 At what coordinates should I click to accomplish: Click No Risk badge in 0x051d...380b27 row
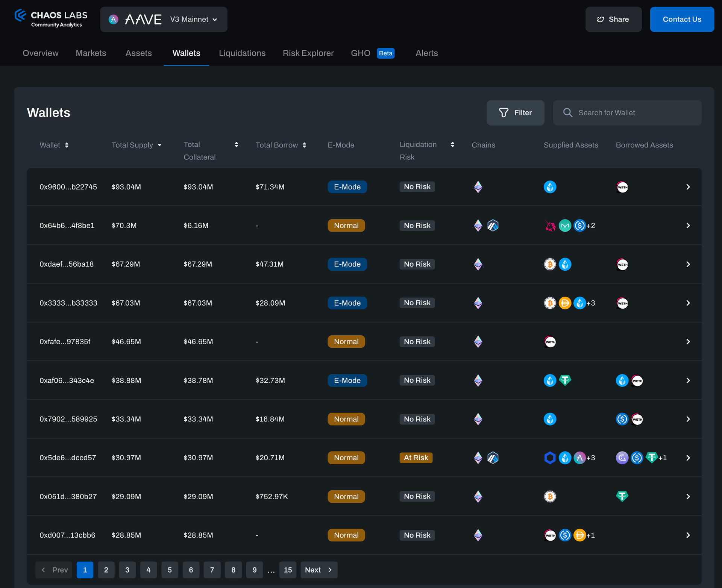[417, 497]
